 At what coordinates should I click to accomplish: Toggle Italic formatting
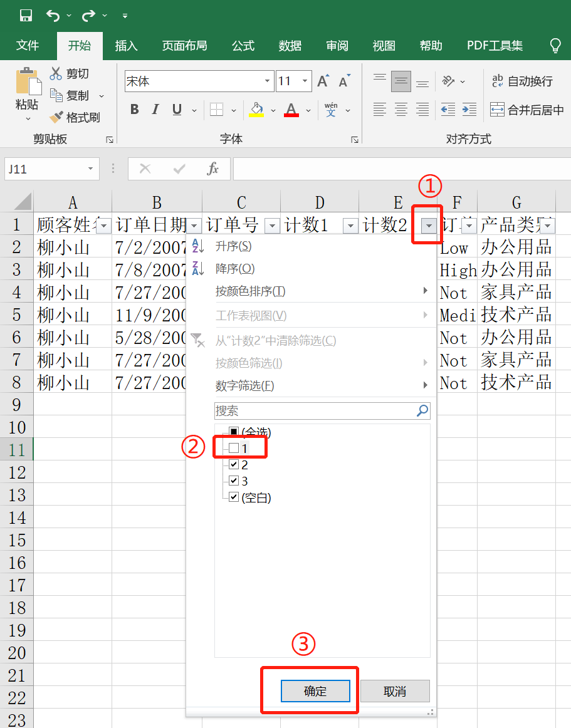pos(155,110)
